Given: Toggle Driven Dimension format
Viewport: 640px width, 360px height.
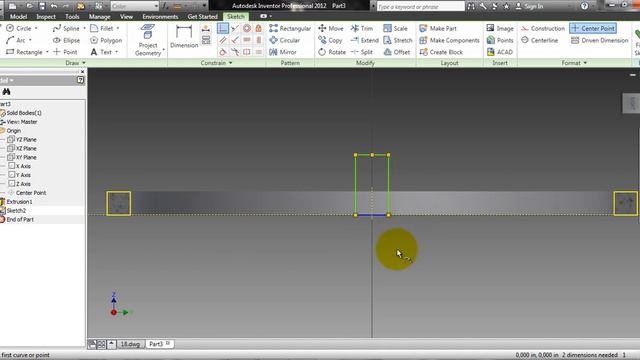Looking at the screenshot, I should [600, 40].
